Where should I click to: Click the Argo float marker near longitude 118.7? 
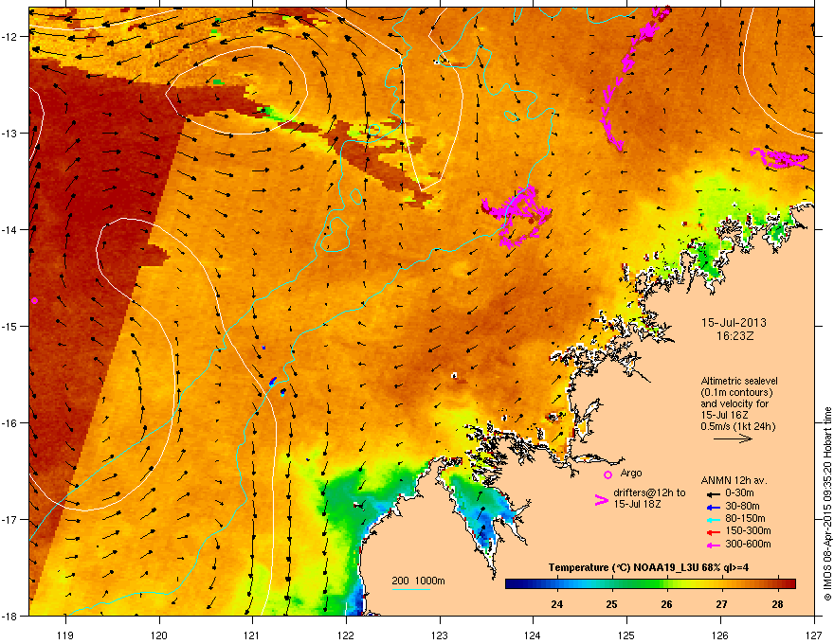click(x=34, y=301)
